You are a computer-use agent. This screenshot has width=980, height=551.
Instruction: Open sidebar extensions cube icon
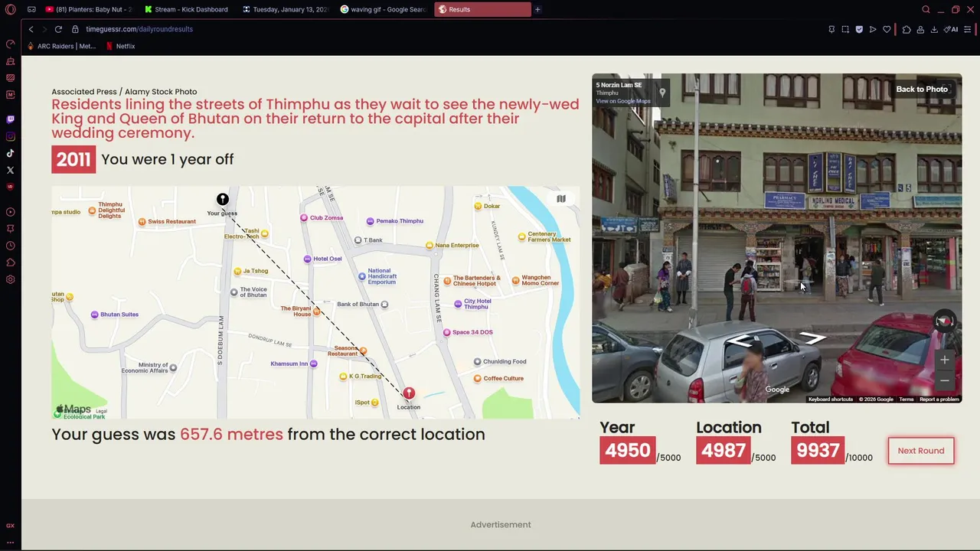[10, 262]
